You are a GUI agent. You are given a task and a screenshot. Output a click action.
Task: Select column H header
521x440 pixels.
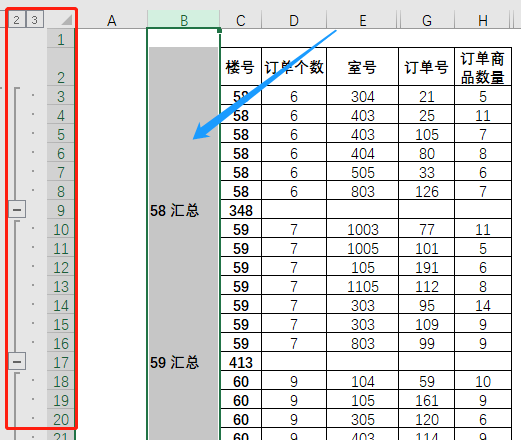coord(483,21)
